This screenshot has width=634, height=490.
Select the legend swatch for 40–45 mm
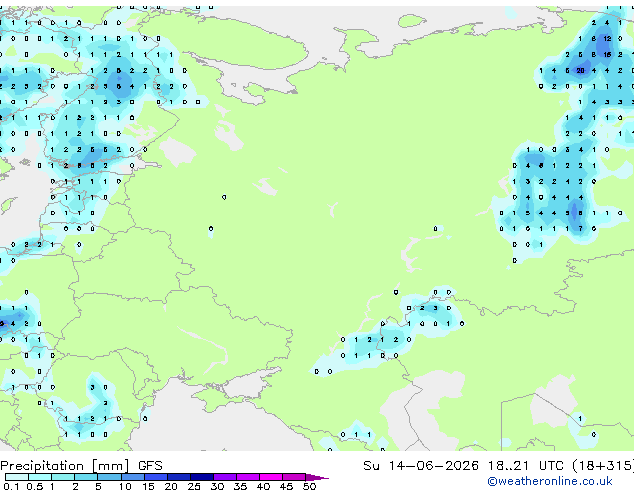point(271,477)
